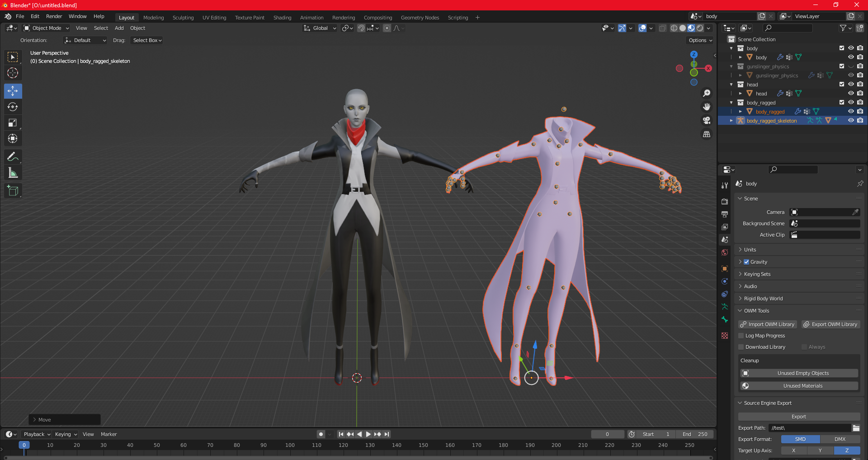
Task: Open the World properties tab
Action: [x=725, y=252]
